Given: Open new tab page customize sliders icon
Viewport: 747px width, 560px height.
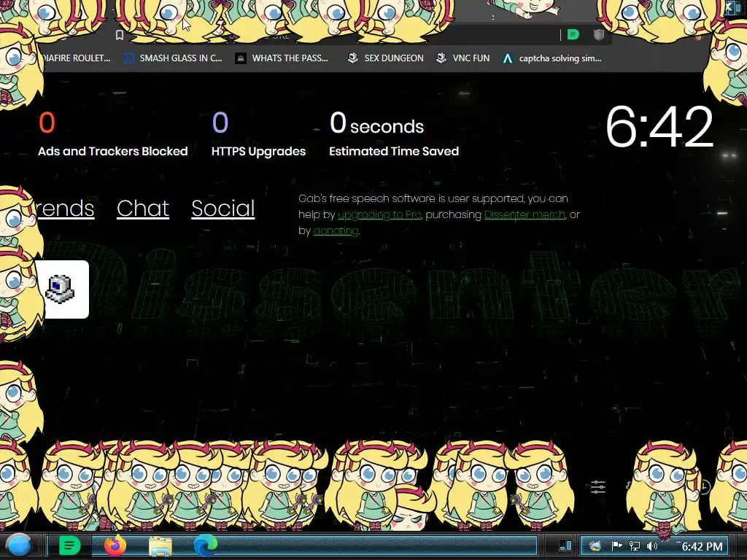Looking at the screenshot, I should 598,486.
